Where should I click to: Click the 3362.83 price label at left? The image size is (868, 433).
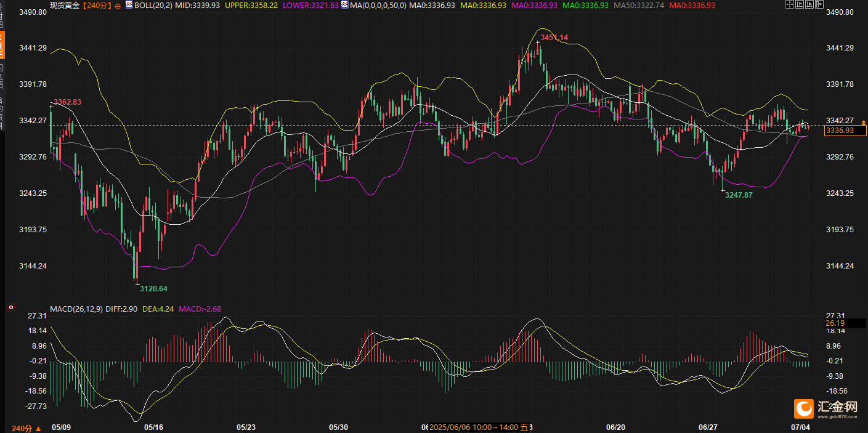[x=67, y=102]
